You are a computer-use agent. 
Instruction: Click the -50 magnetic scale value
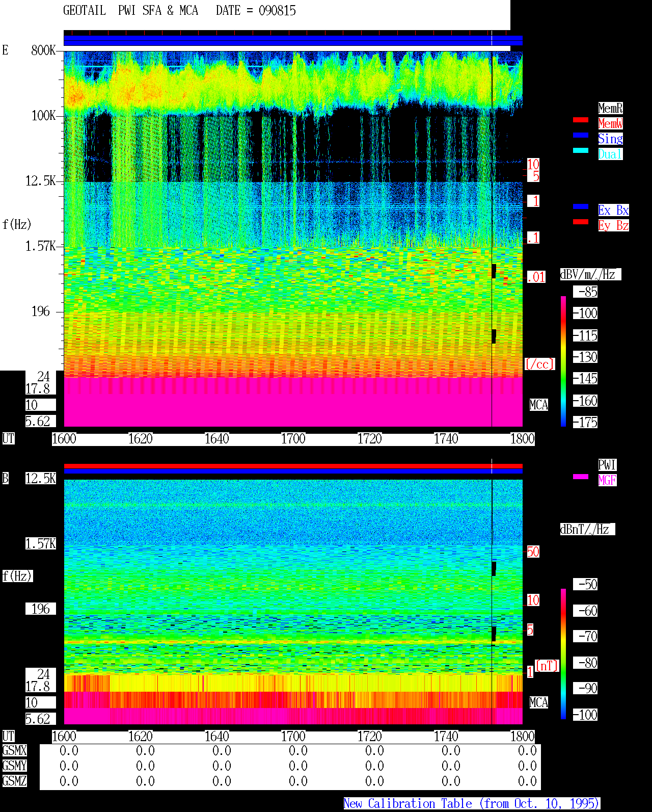pyautogui.click(x=585, y=584)
